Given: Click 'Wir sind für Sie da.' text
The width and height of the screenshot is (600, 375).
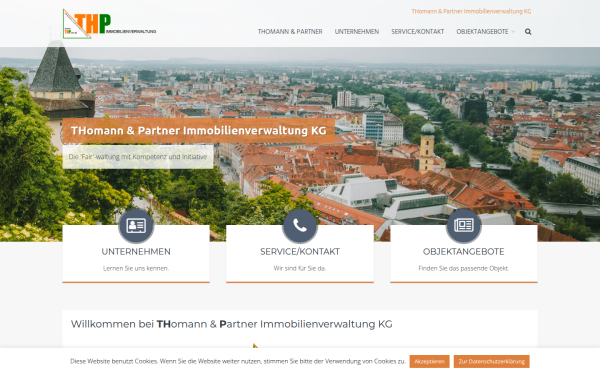Looking at the screenshot, I should [x=300, y=269].
